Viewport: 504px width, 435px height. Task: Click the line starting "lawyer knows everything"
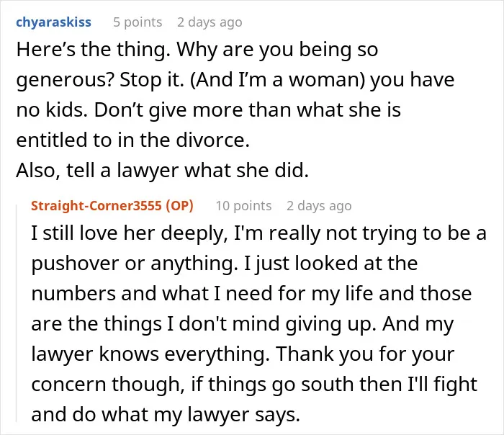pos(243,354)
